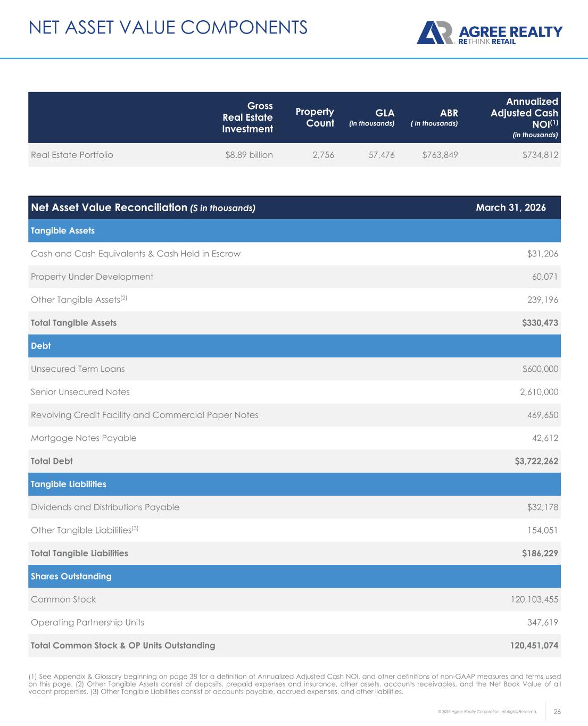Click the March 31, 2026 date header
The image size is (588, 726).
[x=510, y=208]
